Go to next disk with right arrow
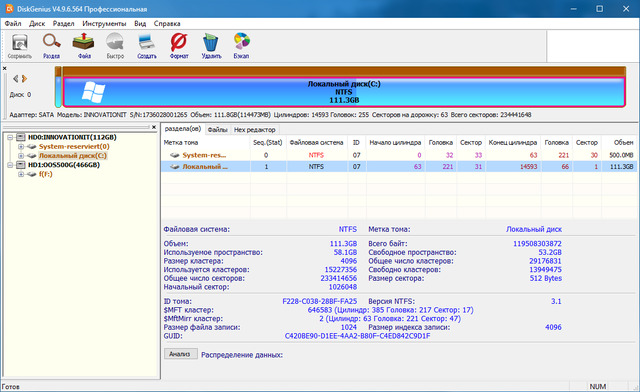This screenshot has width=640, height=392. [24, 78]
